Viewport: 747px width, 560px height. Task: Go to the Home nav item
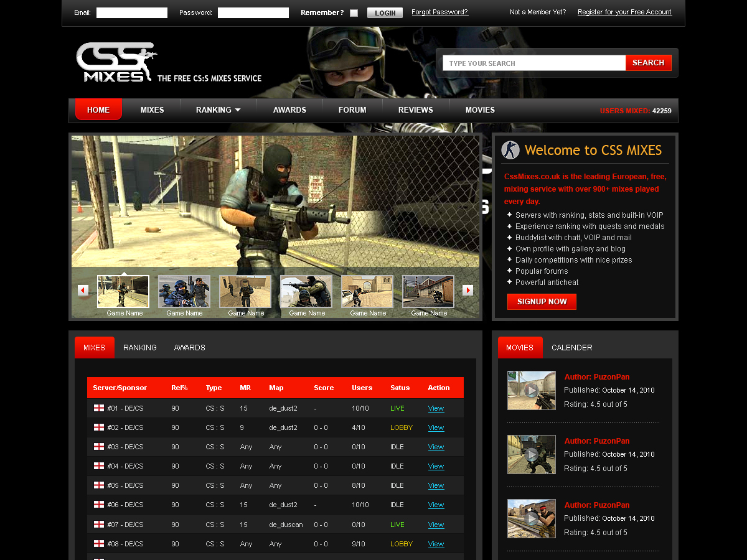coord(98,110)
